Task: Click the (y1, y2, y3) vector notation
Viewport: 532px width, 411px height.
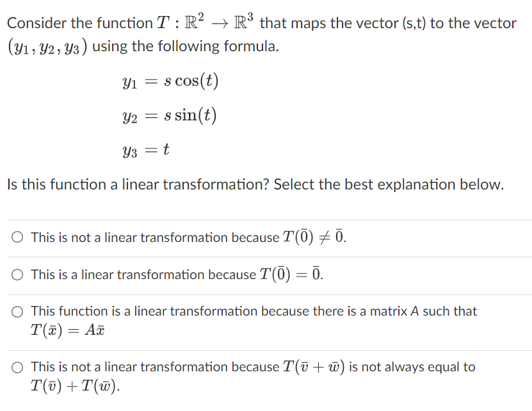Action: [48, 45]
